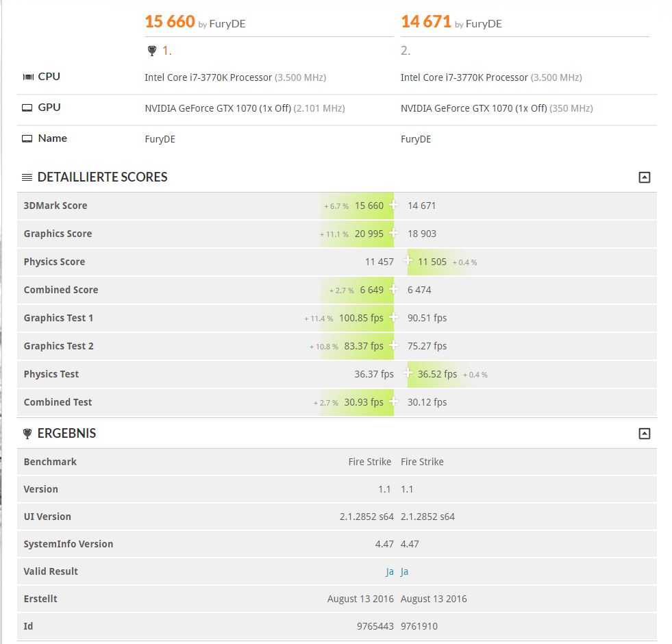Viewport: 672px width, 644px height.
Task: Click the second Valid Result 'Ja' link
Action: tap(404, 571)
